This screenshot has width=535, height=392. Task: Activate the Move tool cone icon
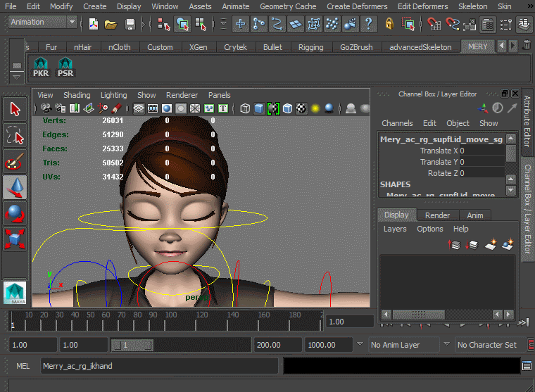coord(15,186)
